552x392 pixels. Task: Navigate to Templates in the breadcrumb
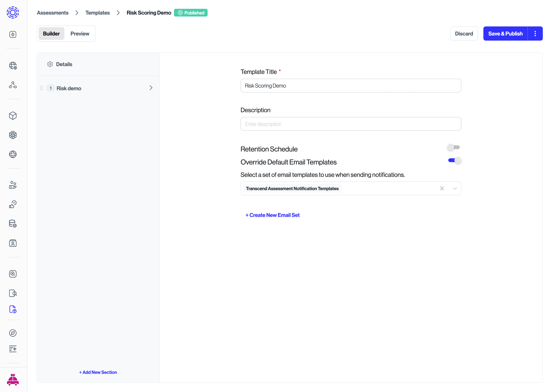(97, 12)
